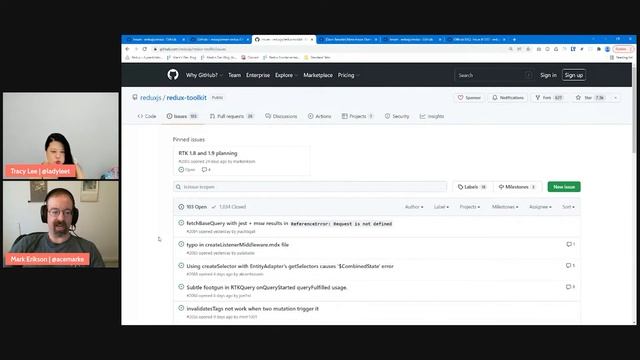Click the green New issue button
Screen dimensions: 640x360
[x=564, y=187]
